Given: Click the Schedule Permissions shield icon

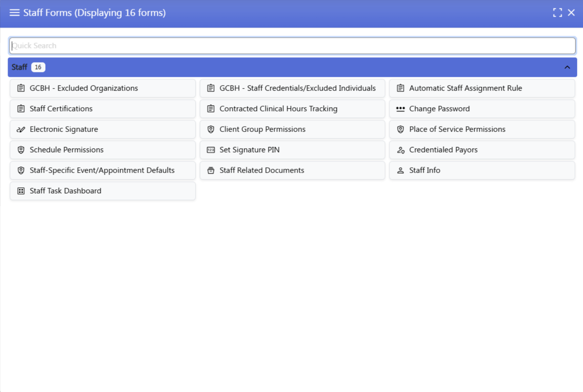Looking at the screenshot, I should (x=21, y=150).
